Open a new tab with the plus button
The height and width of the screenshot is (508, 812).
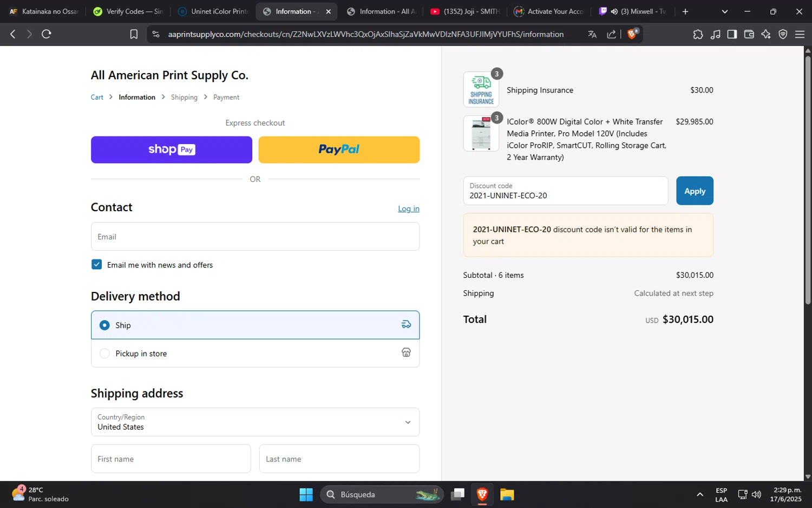(x=685, y=11)
